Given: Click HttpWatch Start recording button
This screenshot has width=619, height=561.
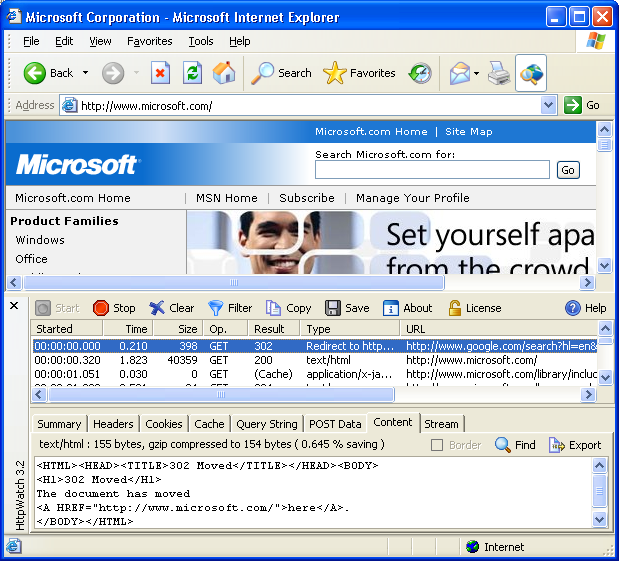Looking at the screenshot, I should coord(57,308).
